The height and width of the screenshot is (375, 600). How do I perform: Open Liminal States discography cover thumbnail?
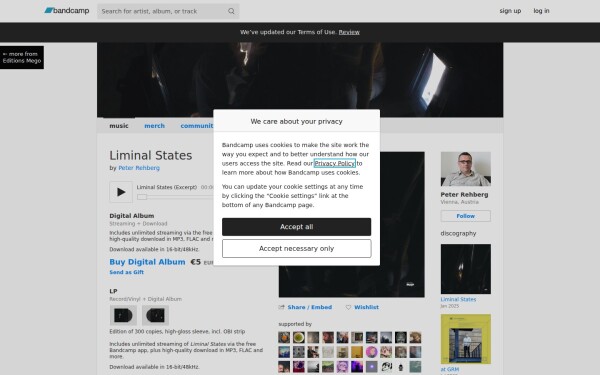[x=466, y=269]
